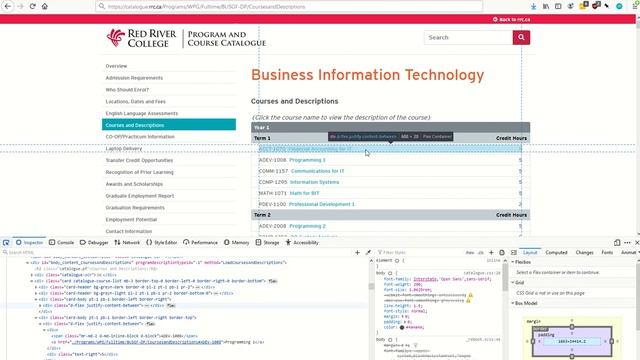Expand the card-header bg-grey-light node
The height and width of the screenshot is (360, 640).
(36, 293)
